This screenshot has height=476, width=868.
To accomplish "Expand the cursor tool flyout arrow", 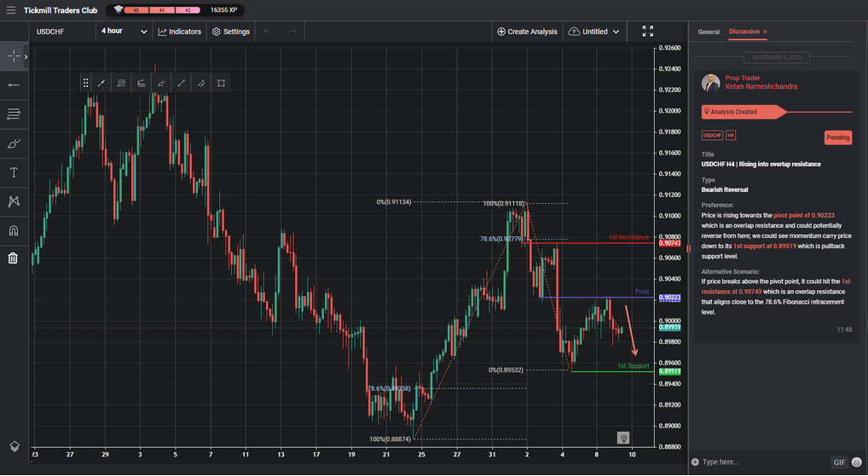I will [x=26, y=56].
